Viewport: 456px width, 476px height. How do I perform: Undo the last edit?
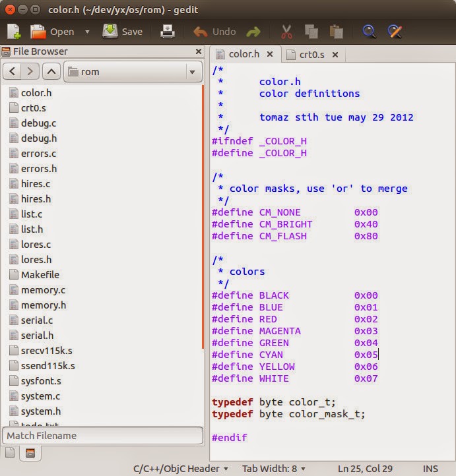(x=214, y=32)
